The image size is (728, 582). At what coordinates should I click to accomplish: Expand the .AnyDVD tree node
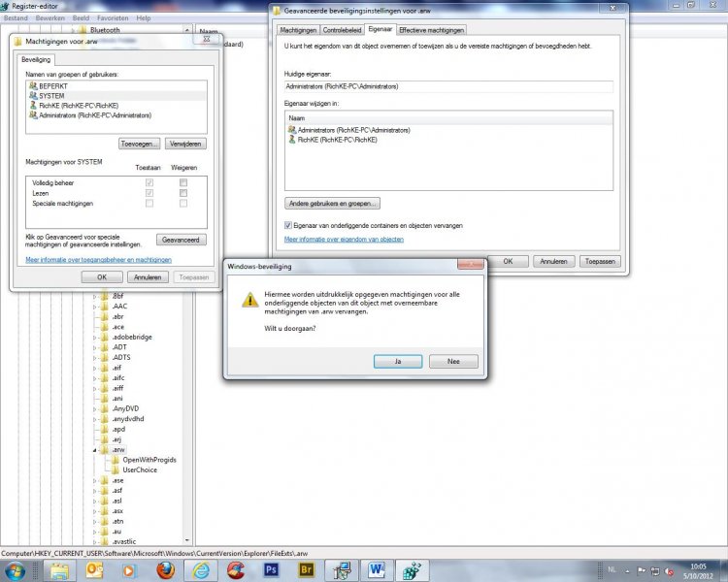coord(95,408)
